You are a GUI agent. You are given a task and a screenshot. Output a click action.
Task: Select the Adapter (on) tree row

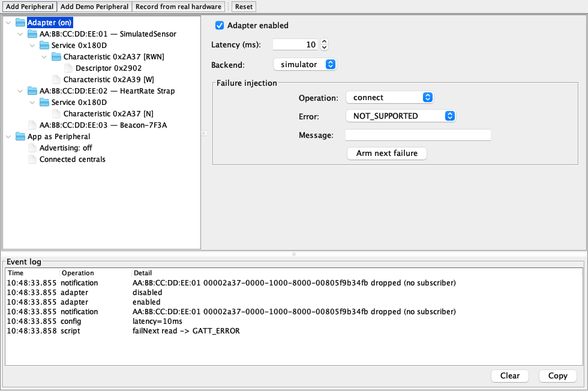[49, 23]
